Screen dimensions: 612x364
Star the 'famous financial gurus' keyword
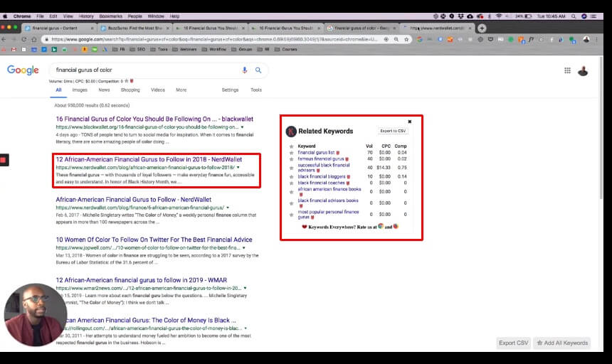point(291,159)
